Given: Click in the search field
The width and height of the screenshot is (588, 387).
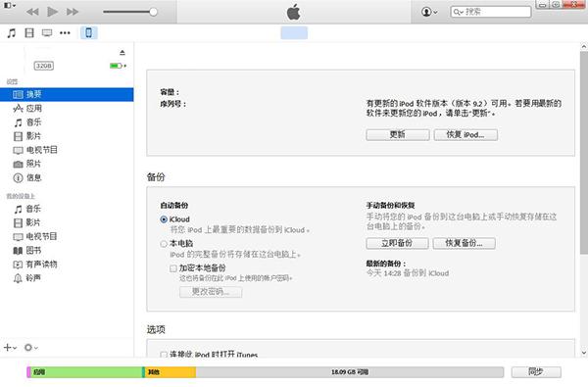Looking at the screenshot, I should coord(491,12).
